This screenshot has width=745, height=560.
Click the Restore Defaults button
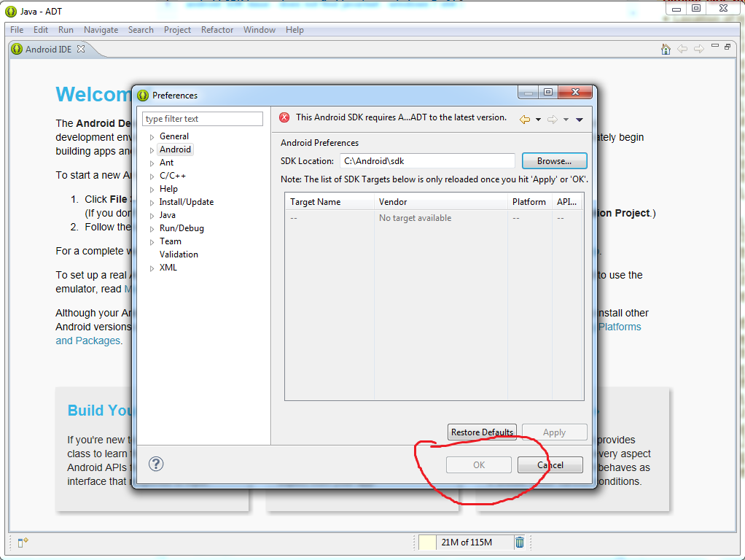tap(482, 432)
